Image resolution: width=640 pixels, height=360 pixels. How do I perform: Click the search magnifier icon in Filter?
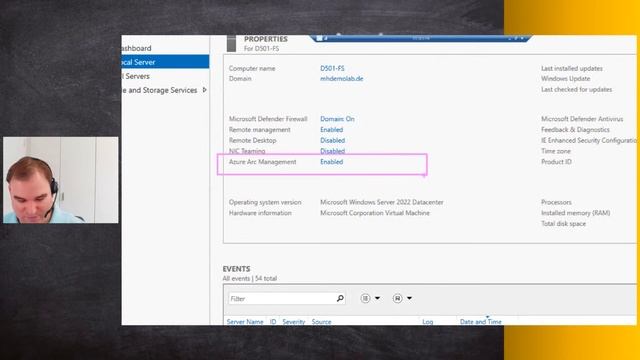[x=340, y=298]
